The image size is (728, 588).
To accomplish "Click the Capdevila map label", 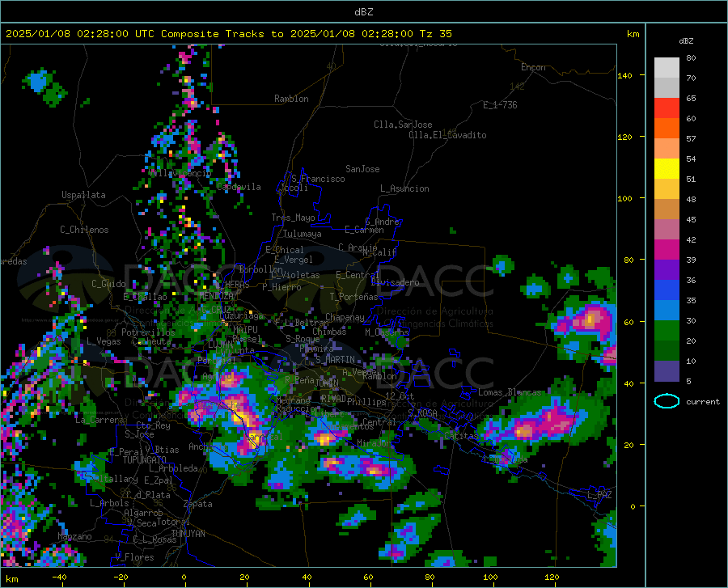I will (239, 187).
